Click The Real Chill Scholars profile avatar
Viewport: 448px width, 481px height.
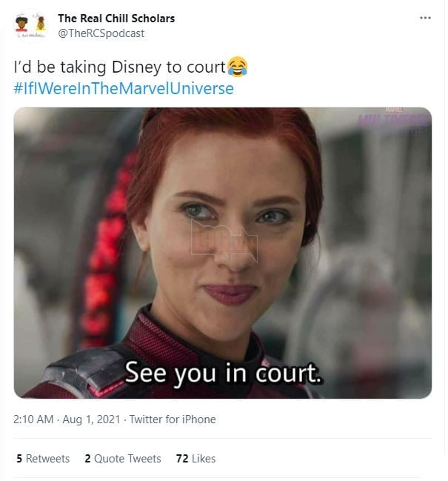[30, 25]
